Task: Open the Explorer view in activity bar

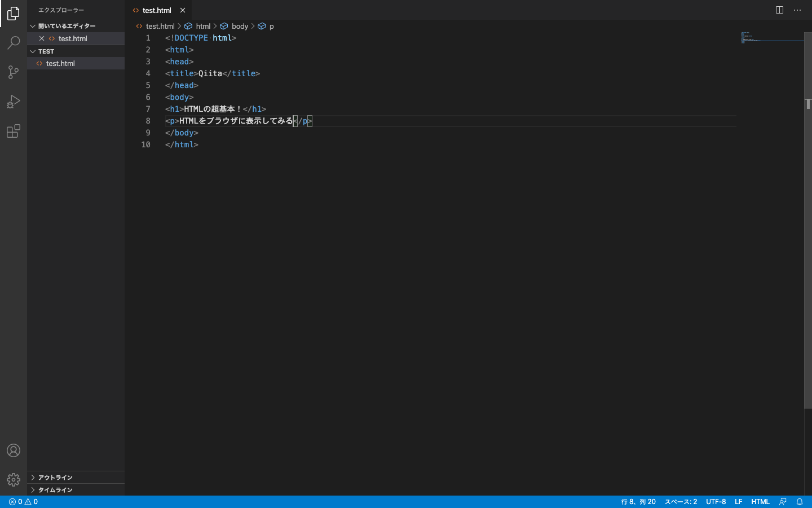Action: click(14, 14)
